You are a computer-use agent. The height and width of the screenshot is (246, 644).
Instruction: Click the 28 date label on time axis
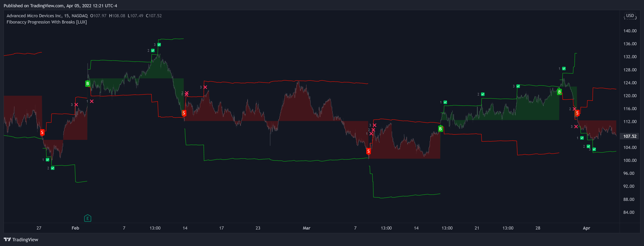click(x=538, y=228)
